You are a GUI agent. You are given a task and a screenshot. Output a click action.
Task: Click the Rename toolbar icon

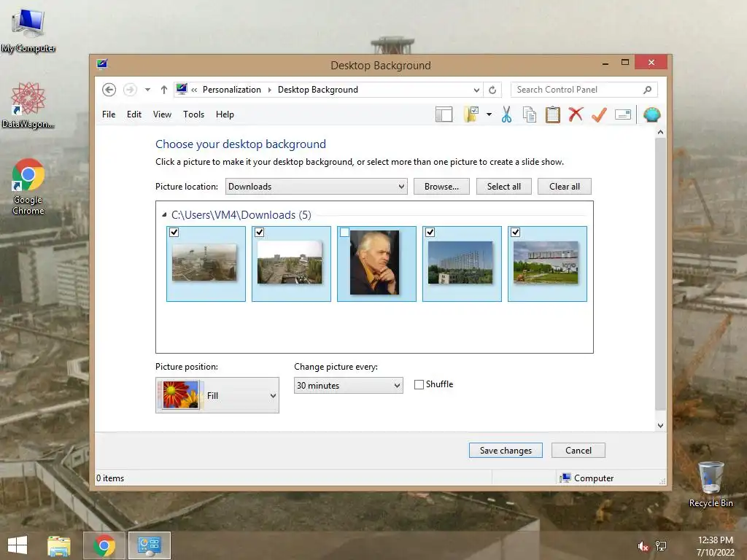(x=623, y=114)
